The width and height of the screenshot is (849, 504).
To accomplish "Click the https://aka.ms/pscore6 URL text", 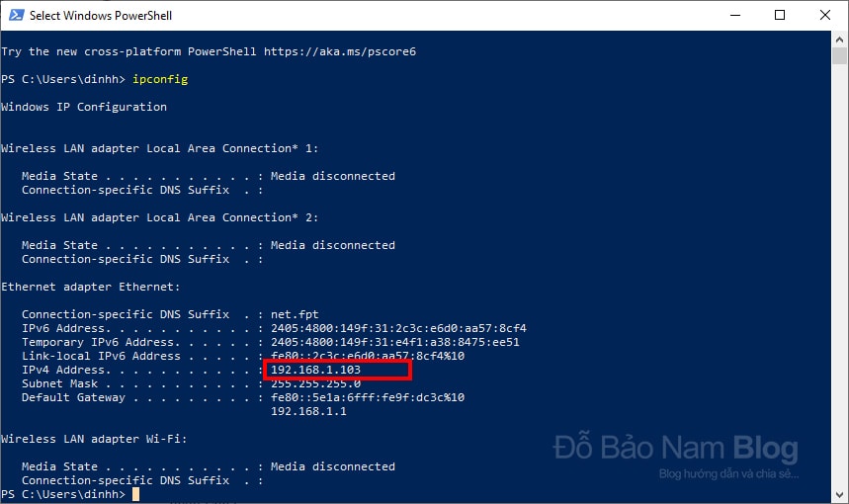I will (x=340, y=52).
